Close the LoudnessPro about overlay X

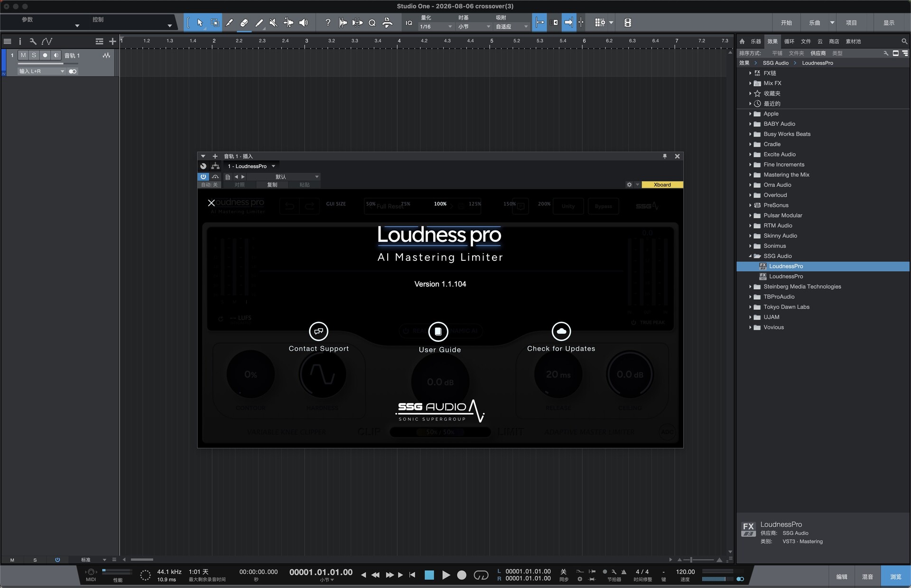pyautogui.click(x=212, y=203)
